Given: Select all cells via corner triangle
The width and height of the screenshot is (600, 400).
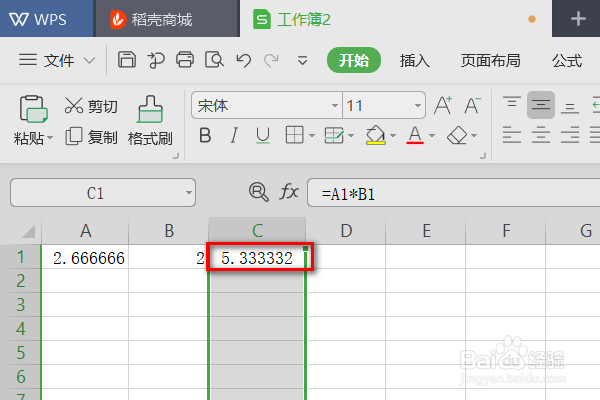Looking at the screenshot, I should coord(28,231).
